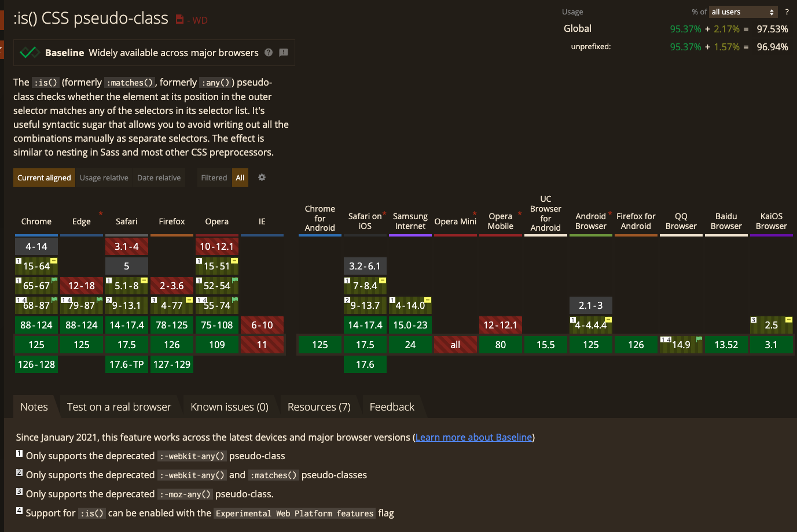Select Opera Mobile 12-12.1 cell
The width and height of the screenshot is (797, 532).
[501, 325]
